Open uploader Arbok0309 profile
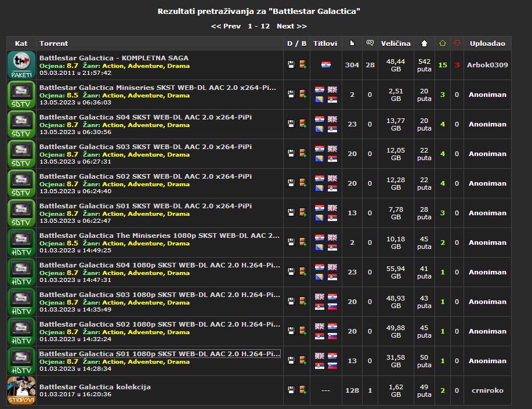532x409 pixels. tap(487, 65)
